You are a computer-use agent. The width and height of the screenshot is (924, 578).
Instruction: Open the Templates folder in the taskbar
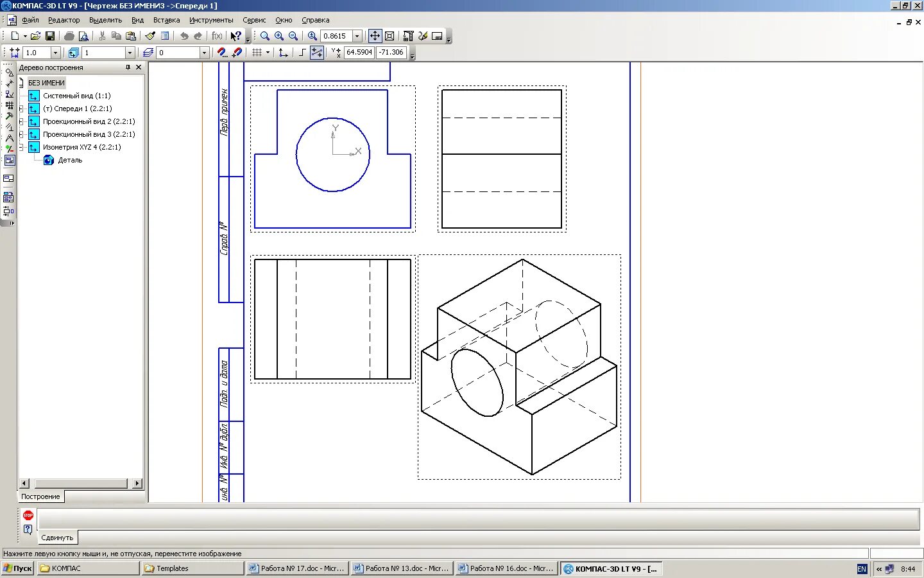point(193,568)
